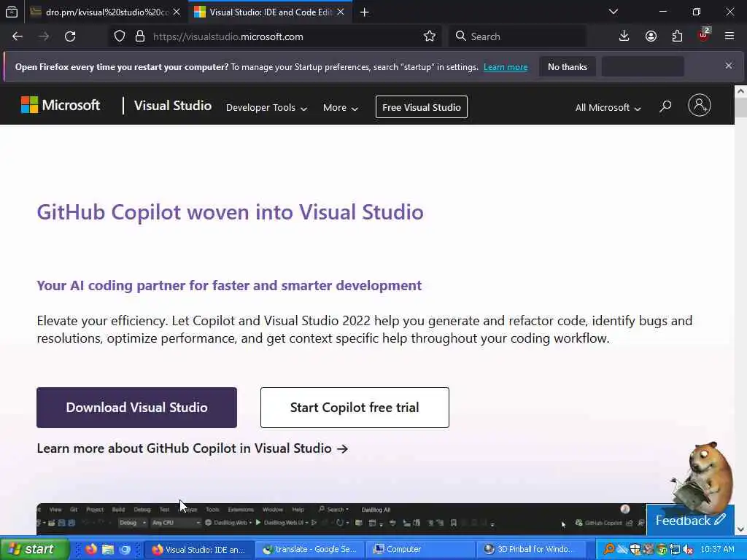Expand the More menu dropdown
Image resolution: width=747 pixels, height=560 pixels.
(340, 108)
